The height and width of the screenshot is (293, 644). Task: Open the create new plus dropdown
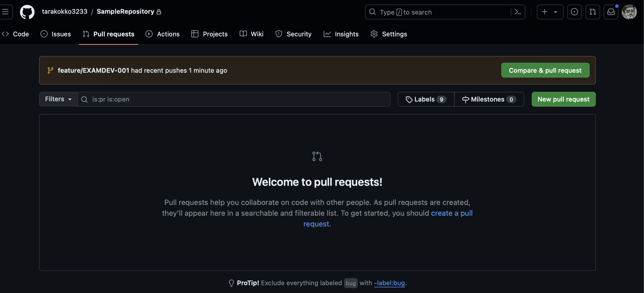550,12
